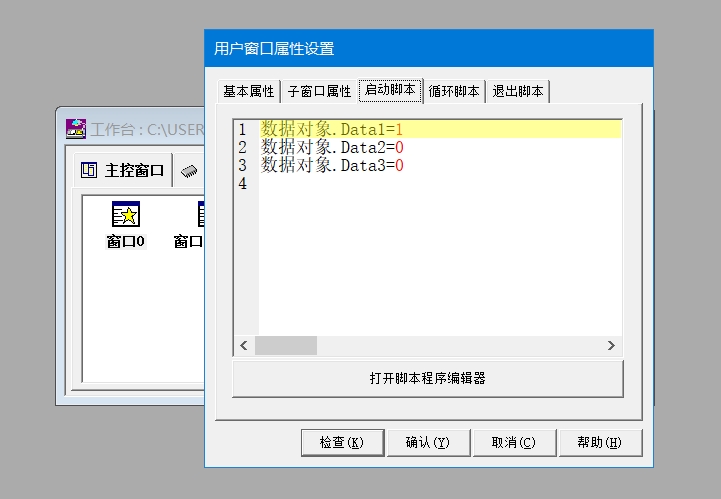The height and width of the screenshot is (499, 721).
Task: Cancel using the 取消(C) button
Action: tap(513, 443)
